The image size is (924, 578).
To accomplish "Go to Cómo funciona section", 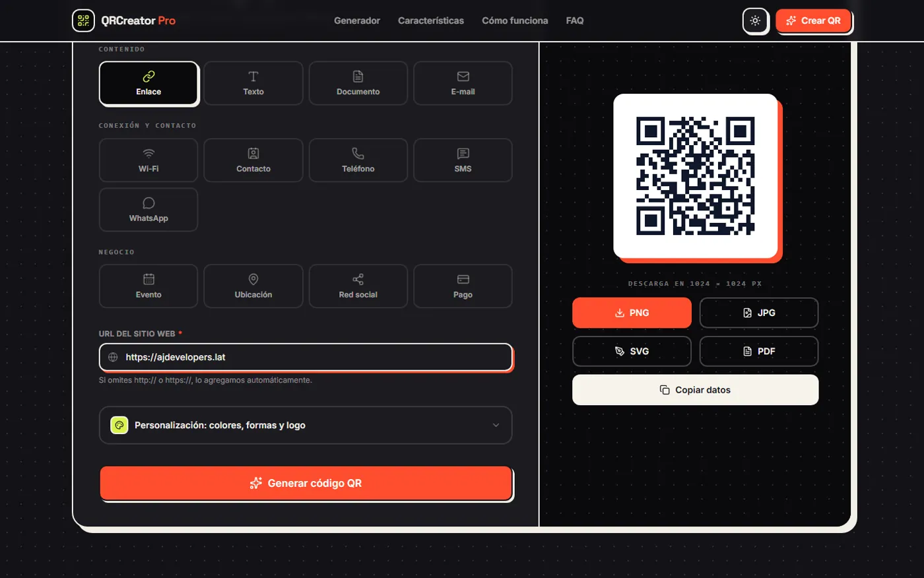I will click(515, 20).
